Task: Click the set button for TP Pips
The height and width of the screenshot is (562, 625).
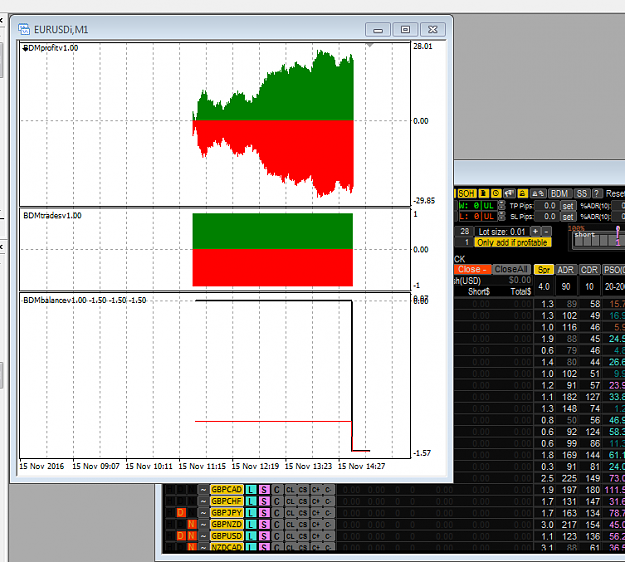Action: point(568,206)
